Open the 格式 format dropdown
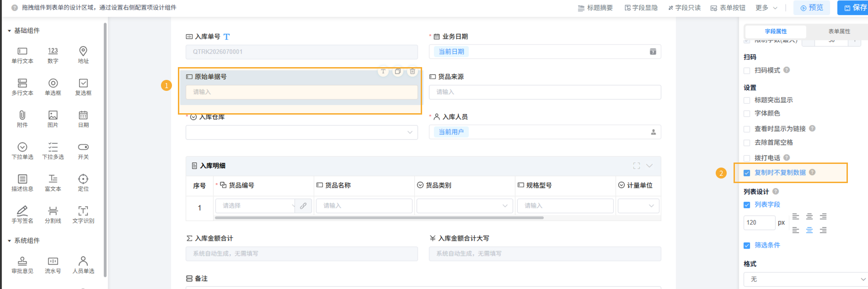This screenshot has width=868, height=289. (806, 279)
